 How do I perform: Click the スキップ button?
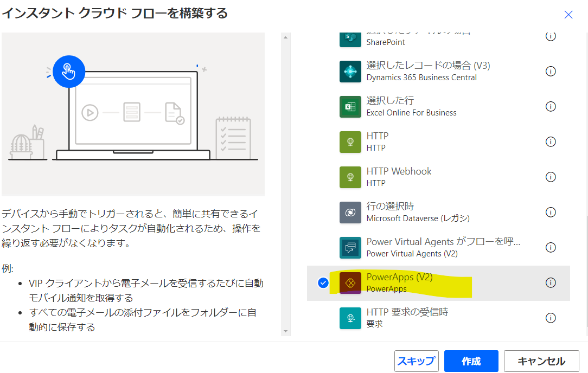(x=416, y=361)
